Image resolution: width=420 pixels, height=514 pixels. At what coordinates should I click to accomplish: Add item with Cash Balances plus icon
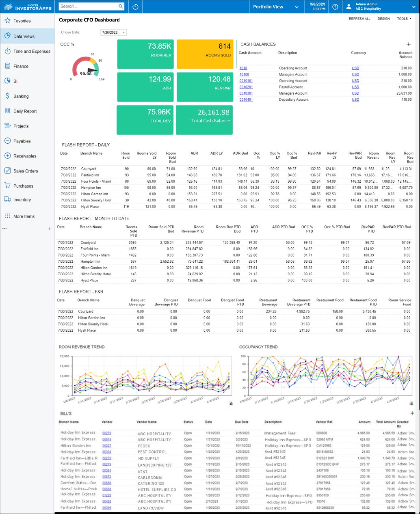(x=409, y=44)
